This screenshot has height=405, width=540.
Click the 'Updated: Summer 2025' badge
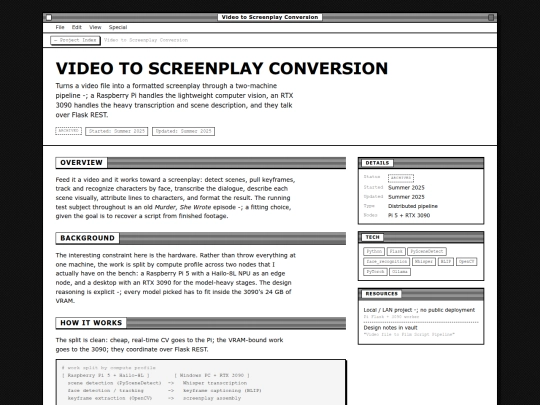click(184, 131)
